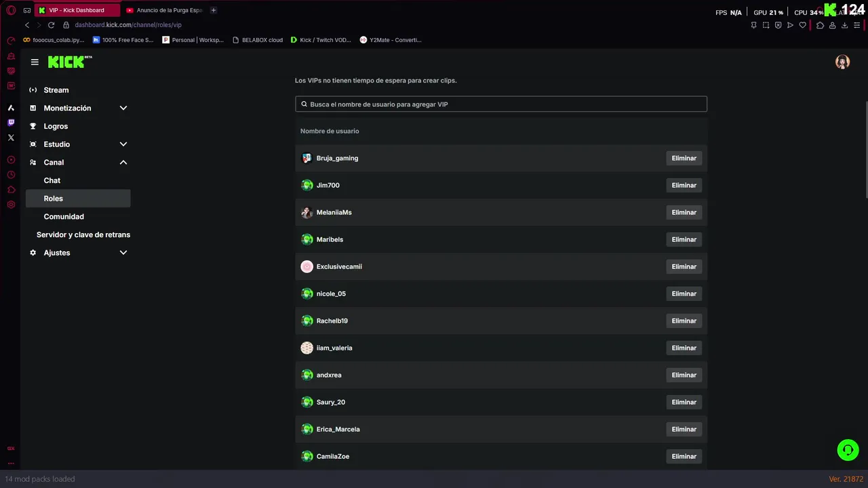
Task: Expand the Ajustes section
Action: pos(123,253)
